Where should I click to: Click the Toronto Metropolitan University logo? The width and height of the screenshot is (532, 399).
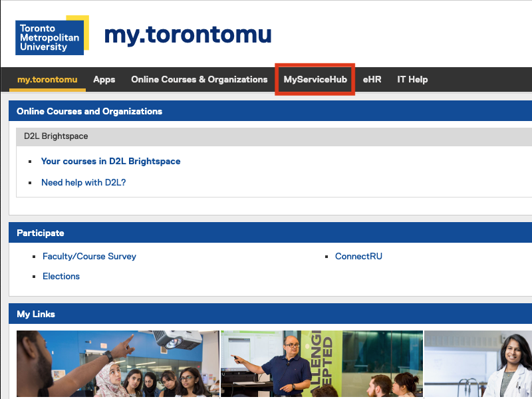tap(52, 35)
